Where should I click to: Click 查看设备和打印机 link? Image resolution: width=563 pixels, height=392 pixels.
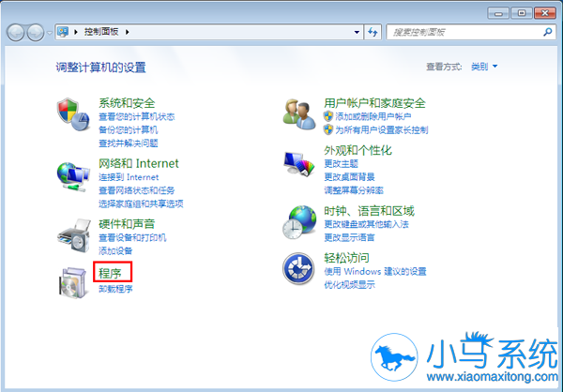click(x=132, y=237)
